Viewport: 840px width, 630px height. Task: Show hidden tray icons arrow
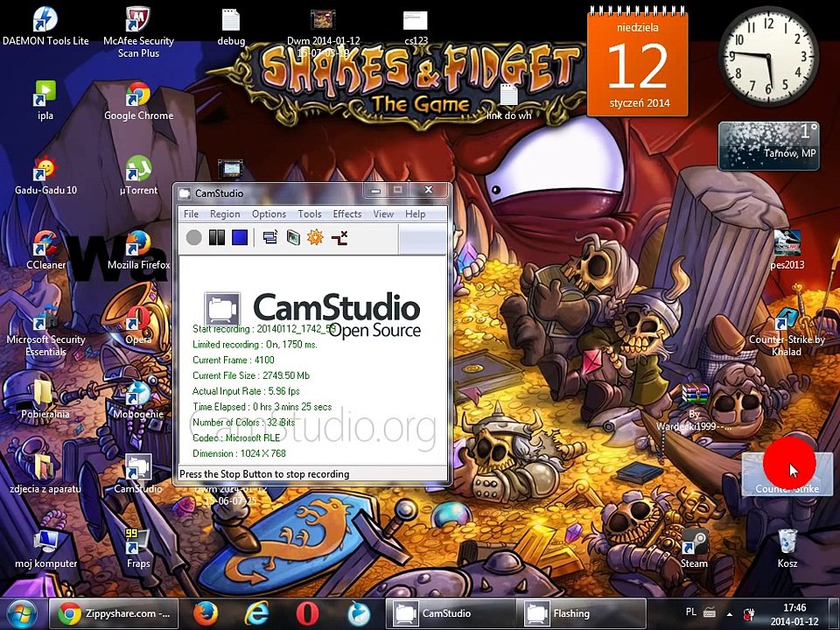coord(729,614)
